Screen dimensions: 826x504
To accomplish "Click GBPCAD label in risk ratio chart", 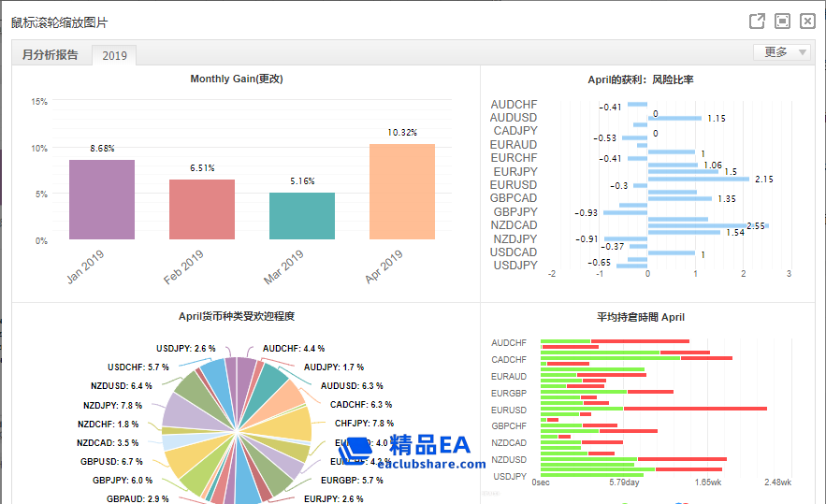I will [514, 198].
